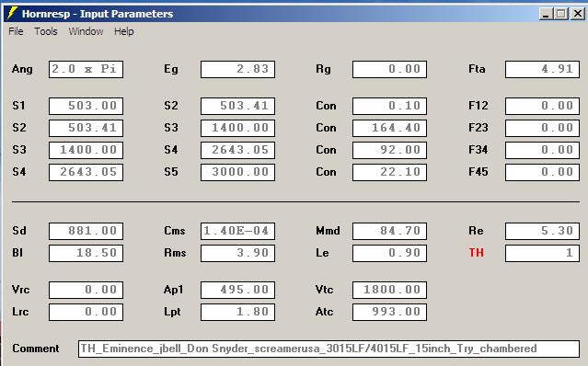
Task: Click the Ap1 field showing 495.00
Action: pyautogui.click(x=237, y=291)
